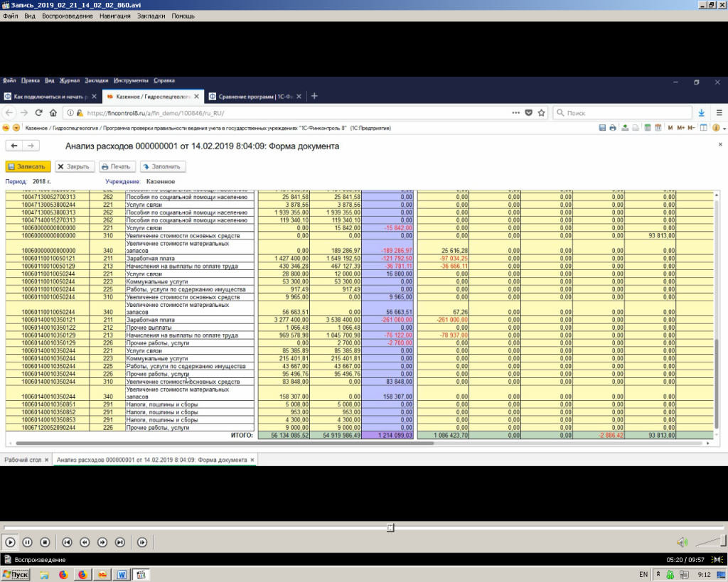
Task: Click the Firefox taskbar icon next to Пуск
Action: 63,574
